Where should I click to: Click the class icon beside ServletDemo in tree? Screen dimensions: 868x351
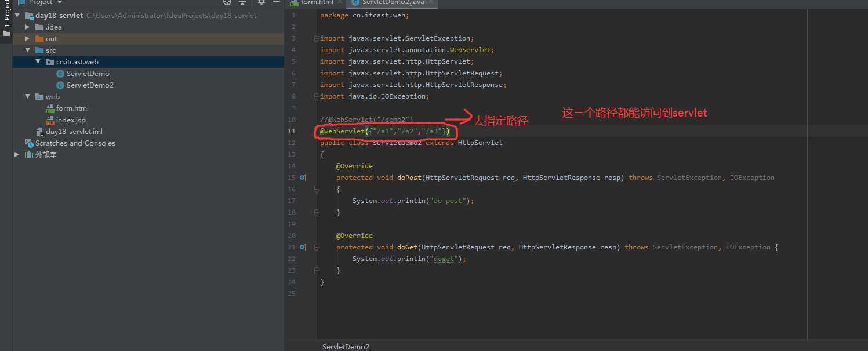[60, 74]
